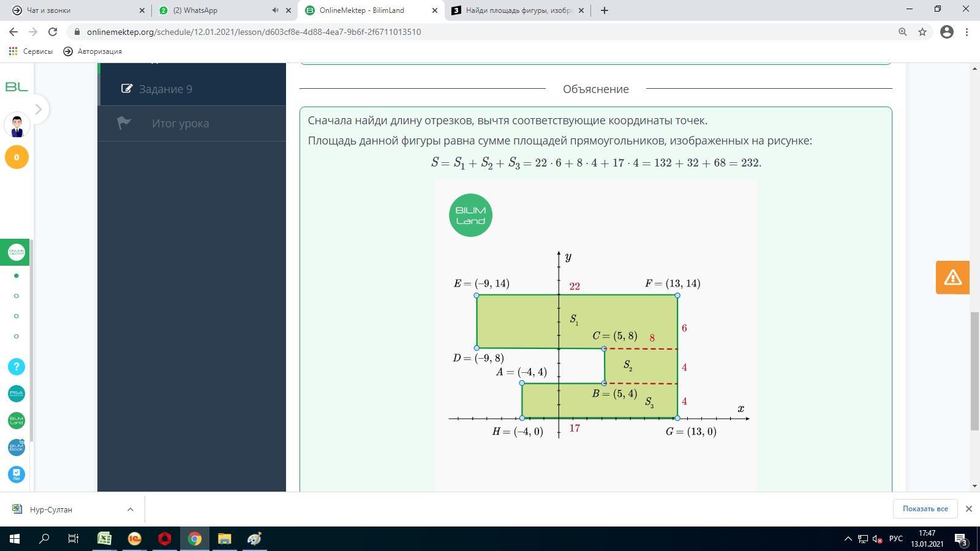Select the first green sidebar dot

pyautogui.click(x=17, y=275)
